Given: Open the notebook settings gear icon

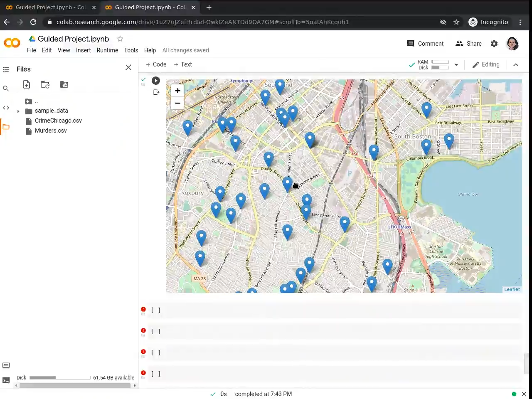Looking at the screenshot, I should (494, 44).
